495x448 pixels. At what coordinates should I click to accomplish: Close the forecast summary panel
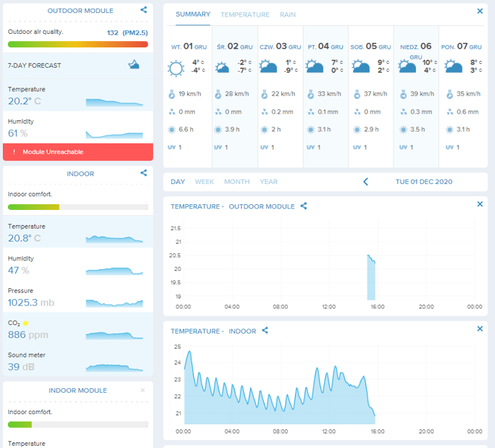click(480, 12)
